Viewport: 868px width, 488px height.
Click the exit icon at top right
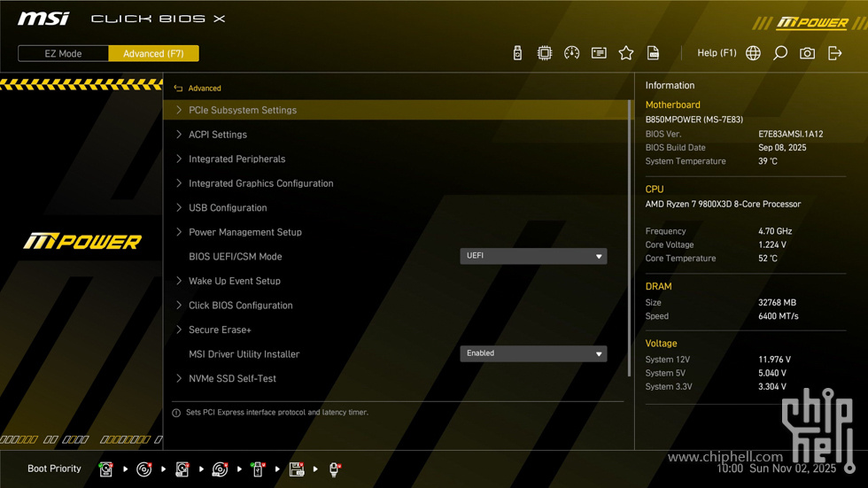[x=834, y=53]
